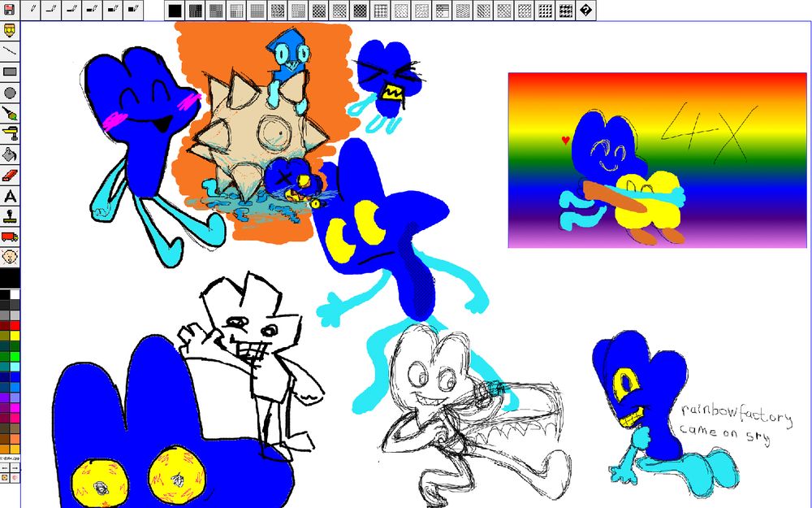Click the right arrow under the palette
812x508 pixels.
point(15,467)
